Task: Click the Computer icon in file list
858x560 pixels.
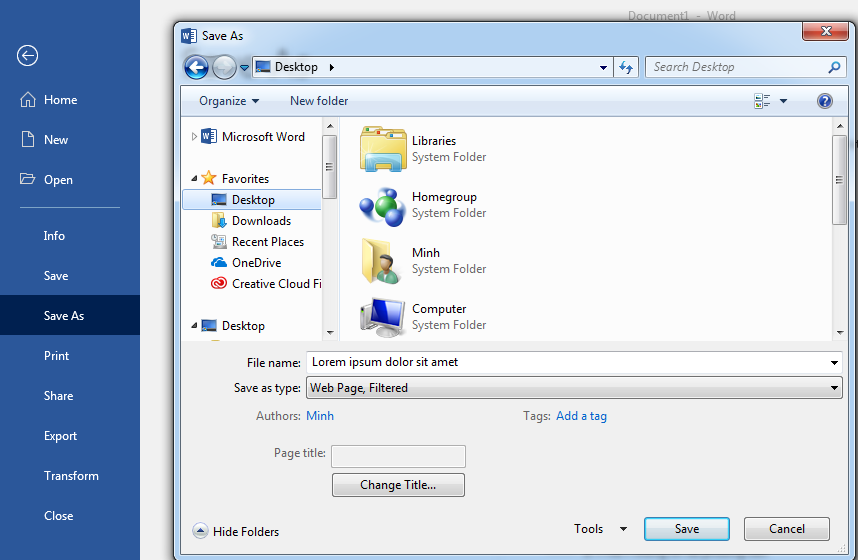Action: (382, 317)
